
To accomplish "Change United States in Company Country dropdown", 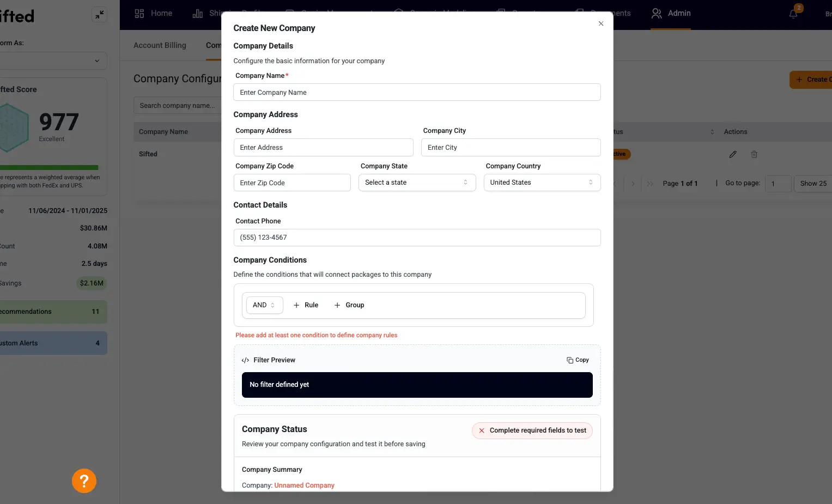I will click(542, 182).
